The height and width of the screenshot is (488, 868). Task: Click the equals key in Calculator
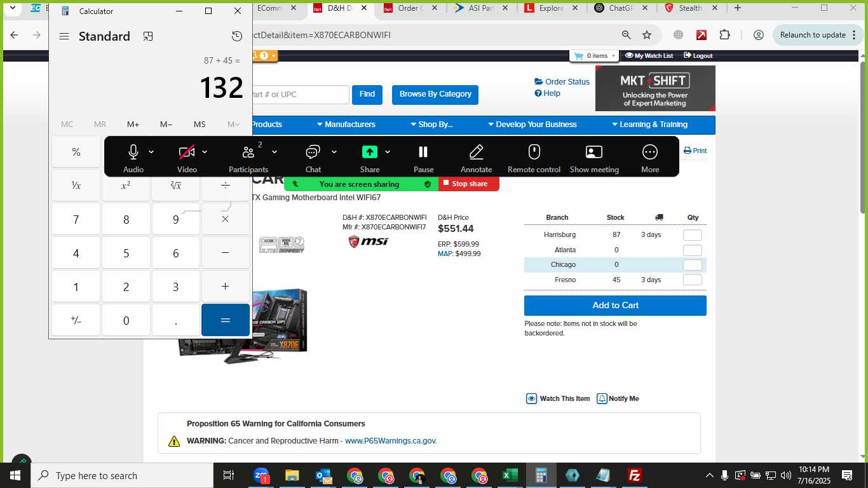226,320
